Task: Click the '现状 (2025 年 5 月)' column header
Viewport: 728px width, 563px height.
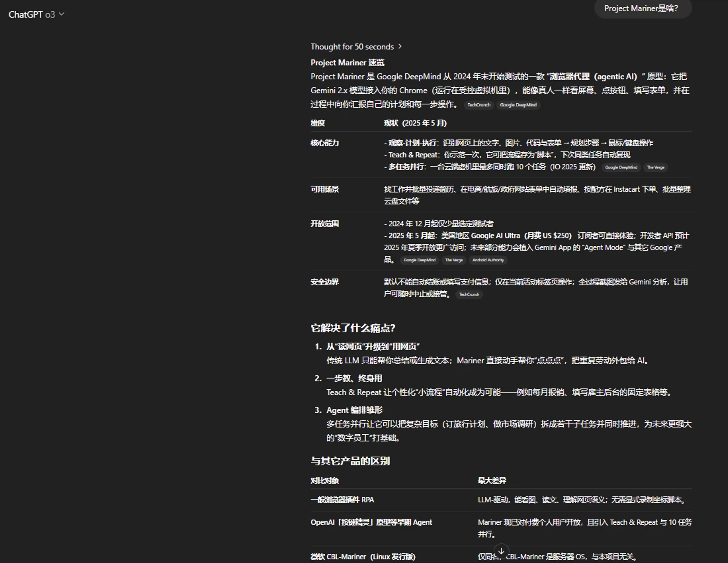Action: tap(415, 123)
